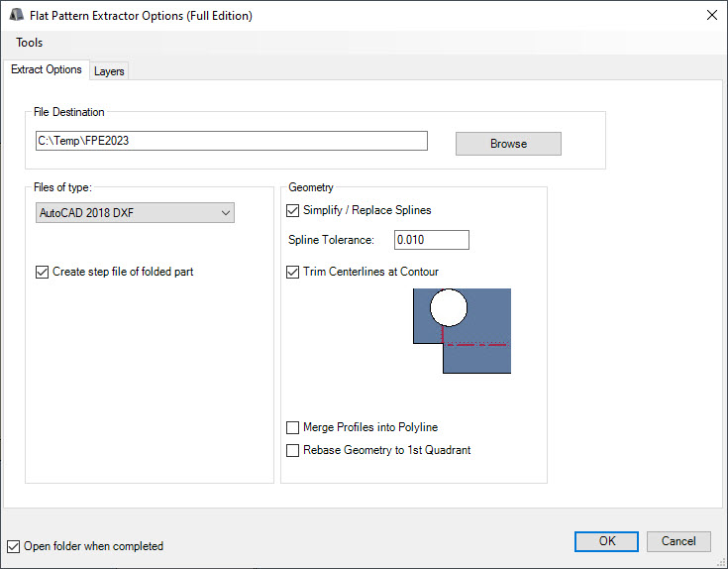Check Rebase Geometry to 1st Quadrant
This screenshot has width=728, height=569.
click(292, 450)
